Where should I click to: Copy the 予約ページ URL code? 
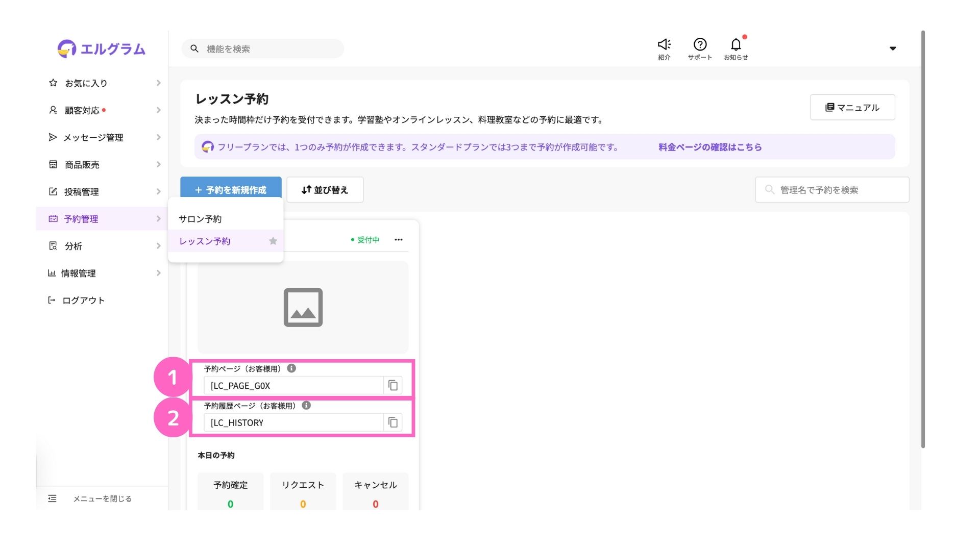[393, 386]
